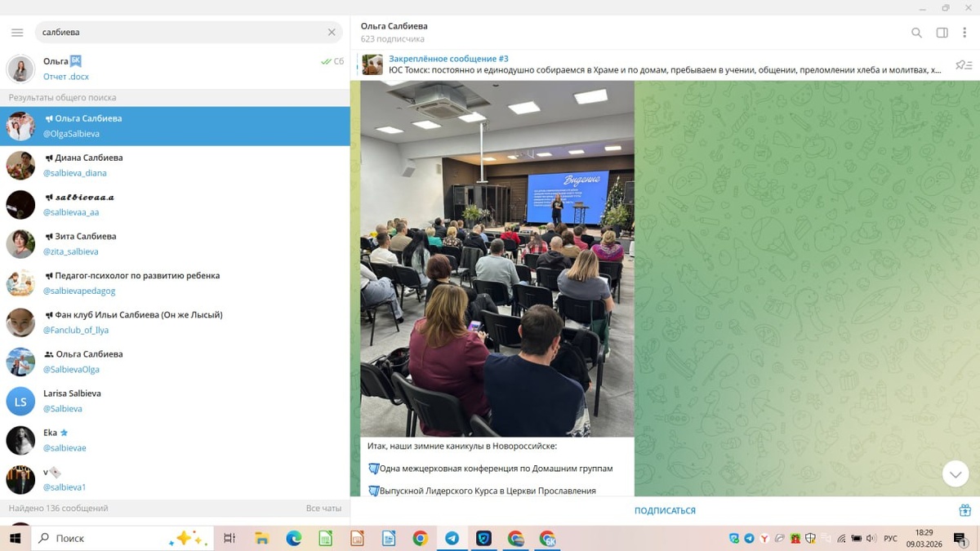Click 'Результаты общего поиска' header
Image resolution: width=980 pixels, height=551 pixels.
[x=62, y=97]
